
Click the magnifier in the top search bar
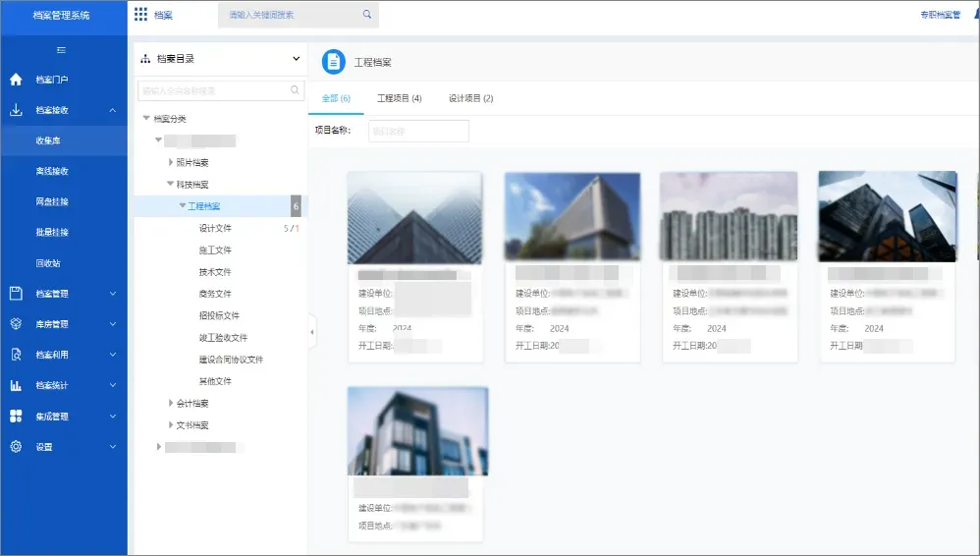click(367, 15)
